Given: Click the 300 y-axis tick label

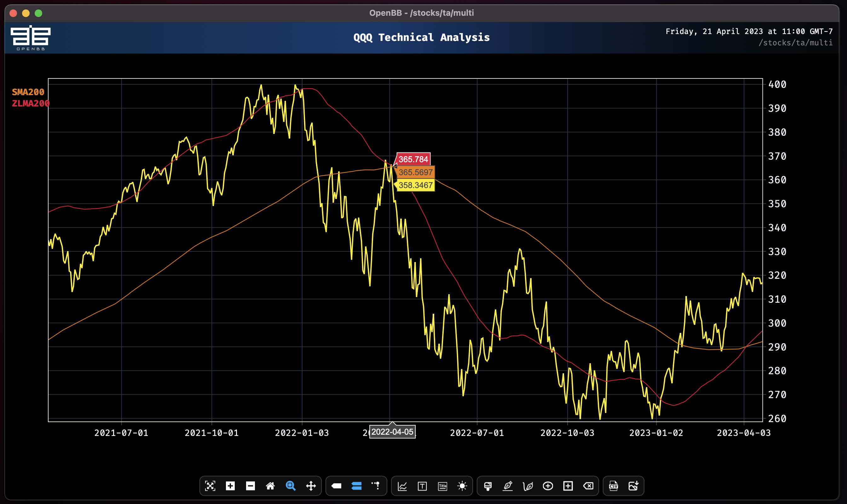Looking at the screenshot, I should tap(777, 323).
